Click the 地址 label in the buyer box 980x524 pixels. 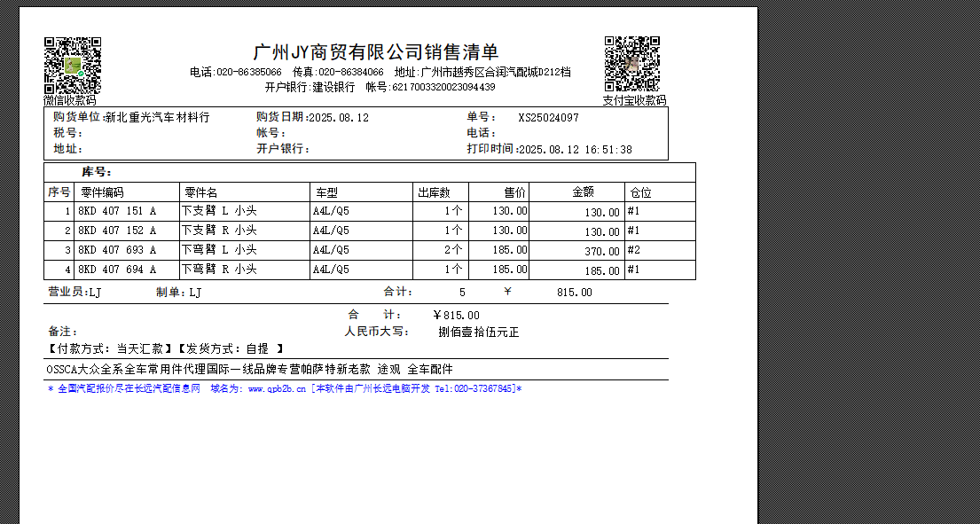point(68,149)
